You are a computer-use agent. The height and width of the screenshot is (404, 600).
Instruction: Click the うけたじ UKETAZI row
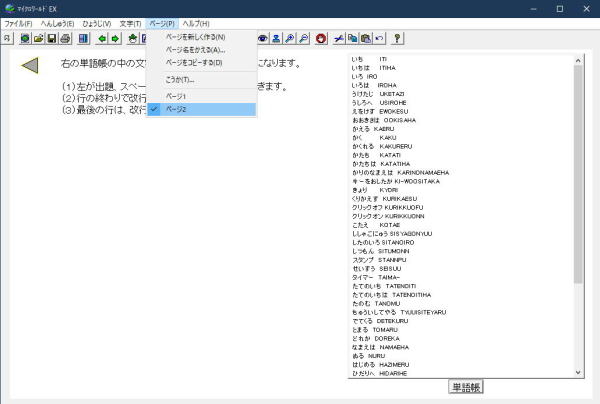click(x=378, y=94)
